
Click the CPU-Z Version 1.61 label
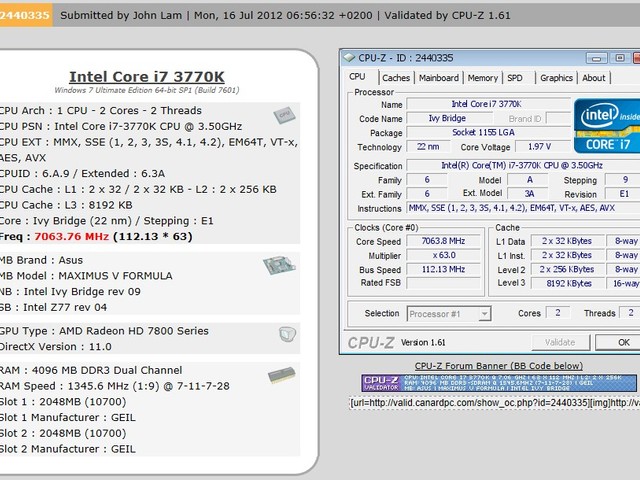pos(423,343)
